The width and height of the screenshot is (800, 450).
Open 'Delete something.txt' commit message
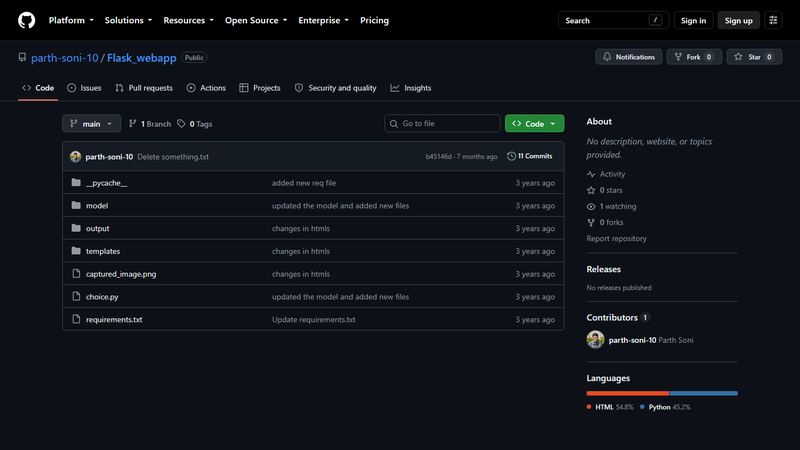pyautogui.click(x=173, y=157)
